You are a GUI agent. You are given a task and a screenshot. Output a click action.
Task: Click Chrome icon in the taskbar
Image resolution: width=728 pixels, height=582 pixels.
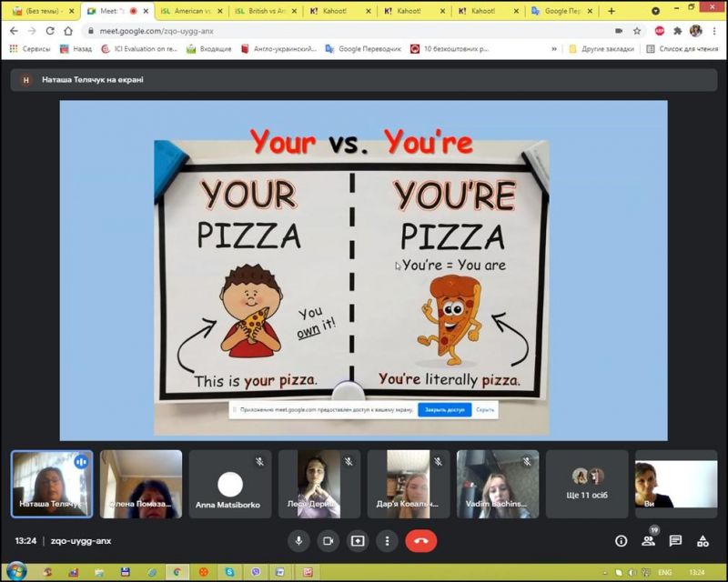177,572
